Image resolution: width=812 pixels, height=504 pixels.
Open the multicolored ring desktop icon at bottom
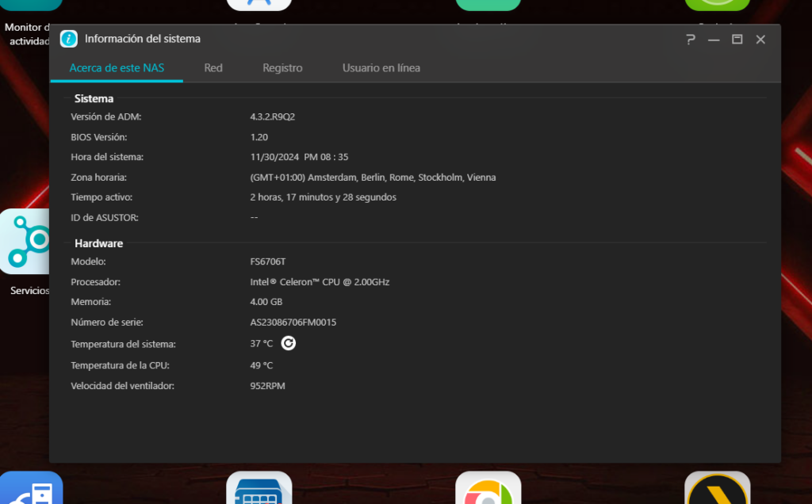click(x=488, y=487)
